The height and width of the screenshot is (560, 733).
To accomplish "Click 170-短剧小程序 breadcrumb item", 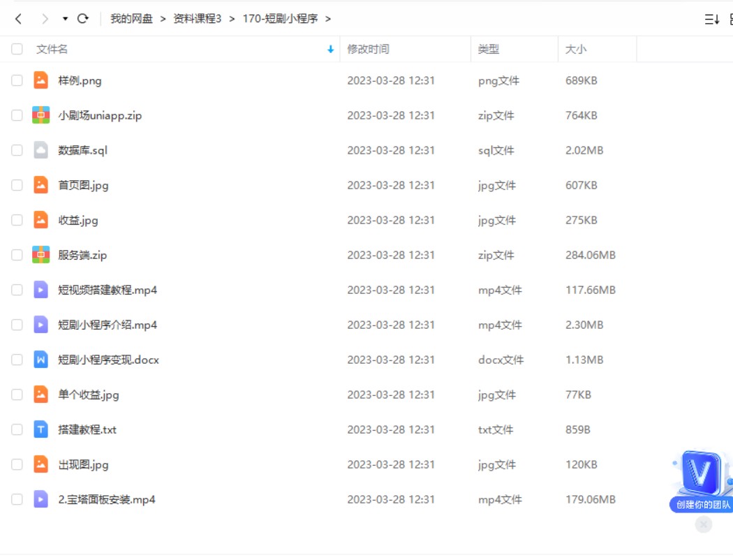I will point(280,19).
